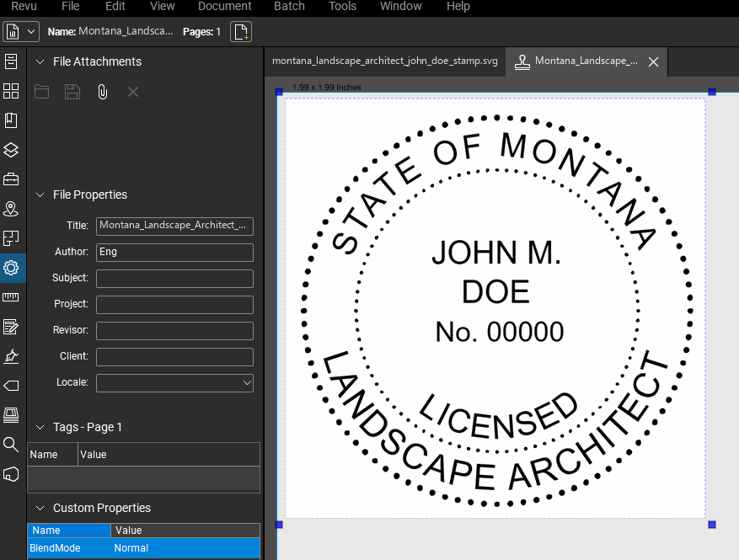
Task: Open the Layers panel icon
Action: click(11, 150)
